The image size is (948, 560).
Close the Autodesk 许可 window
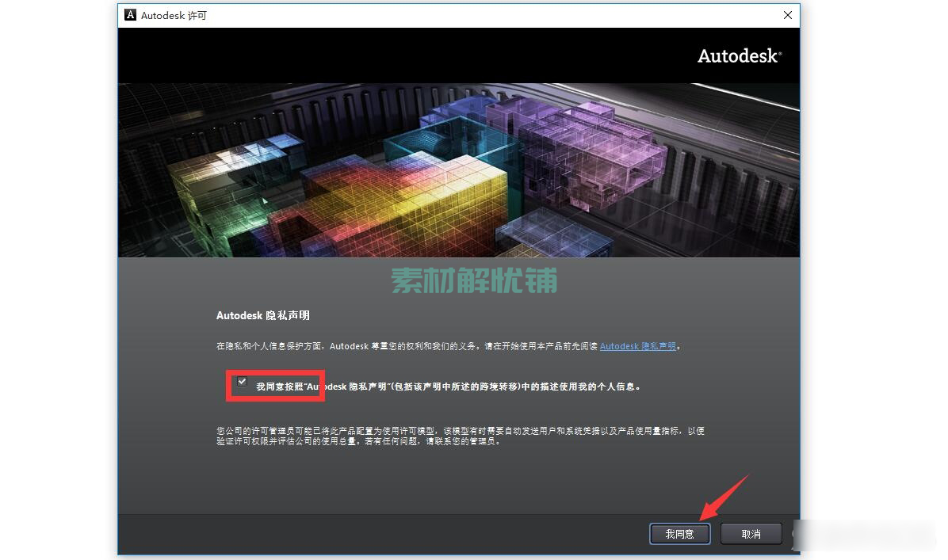coord(788,15)
